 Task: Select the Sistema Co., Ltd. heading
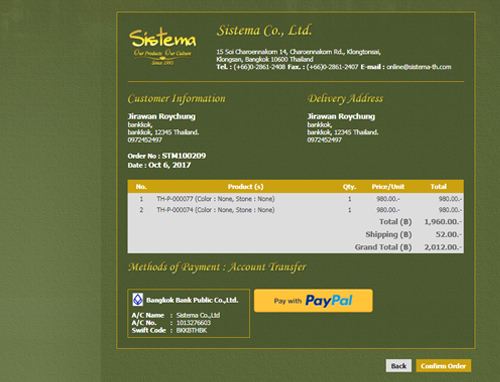[x=265, y=31]
